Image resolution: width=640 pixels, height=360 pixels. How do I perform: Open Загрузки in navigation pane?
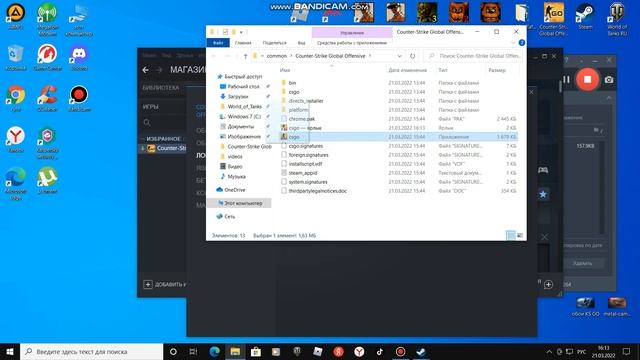coord(238,96)
